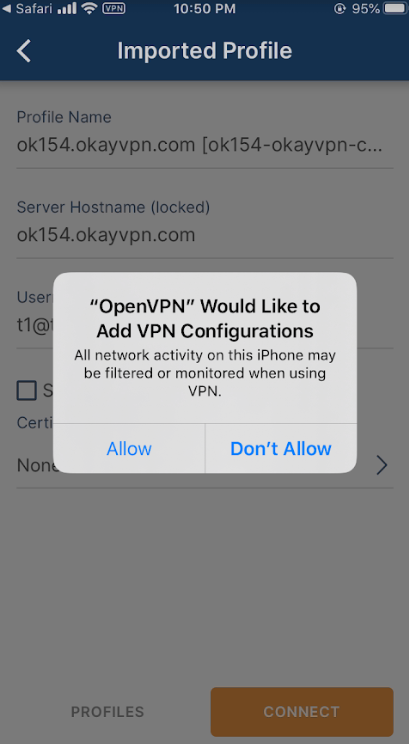Tap the 10:50 PM clock
409x744 pixels.
pyautogui.click(x=204, y=8)
